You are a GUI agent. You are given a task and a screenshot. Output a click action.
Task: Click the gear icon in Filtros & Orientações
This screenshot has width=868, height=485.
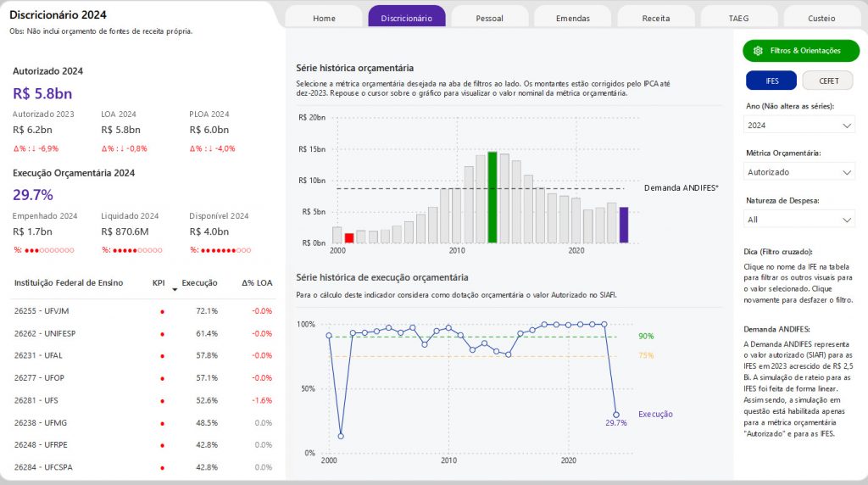tap(758, 50)
